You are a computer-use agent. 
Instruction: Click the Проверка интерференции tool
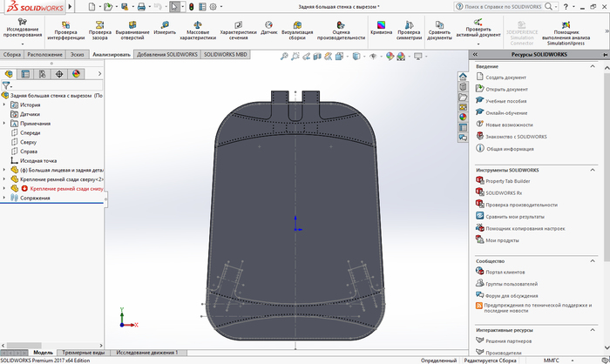(65, 29)
